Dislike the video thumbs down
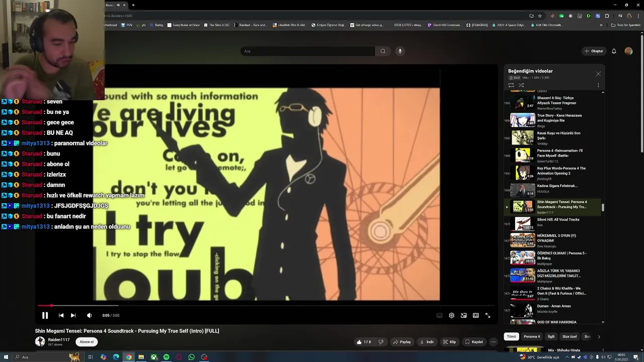 [380, 342]
